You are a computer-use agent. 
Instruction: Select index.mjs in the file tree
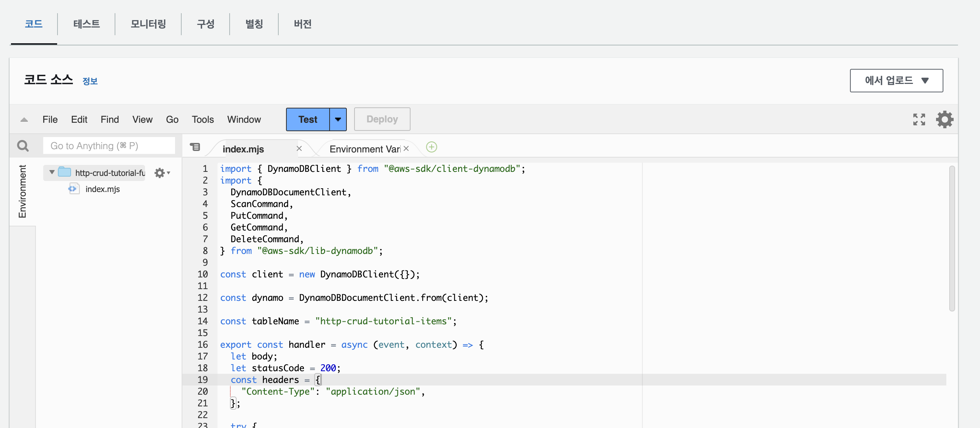pyautogui.click(x=102, y=189)
